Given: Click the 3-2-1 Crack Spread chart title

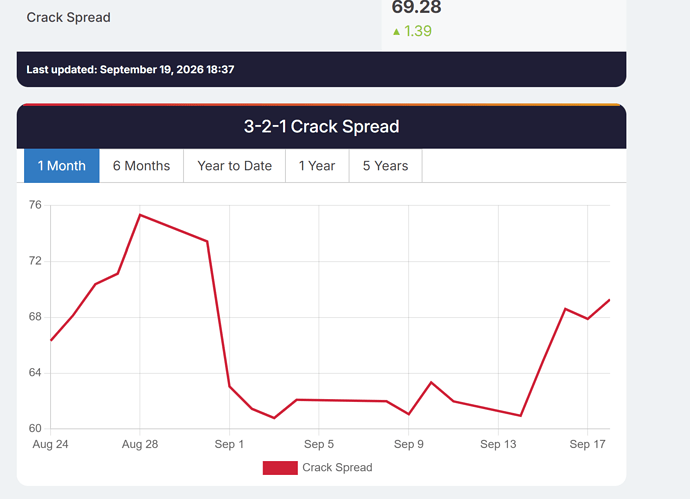Looking at the screenshot, I should pyautogui.click(x=321, y=127).
